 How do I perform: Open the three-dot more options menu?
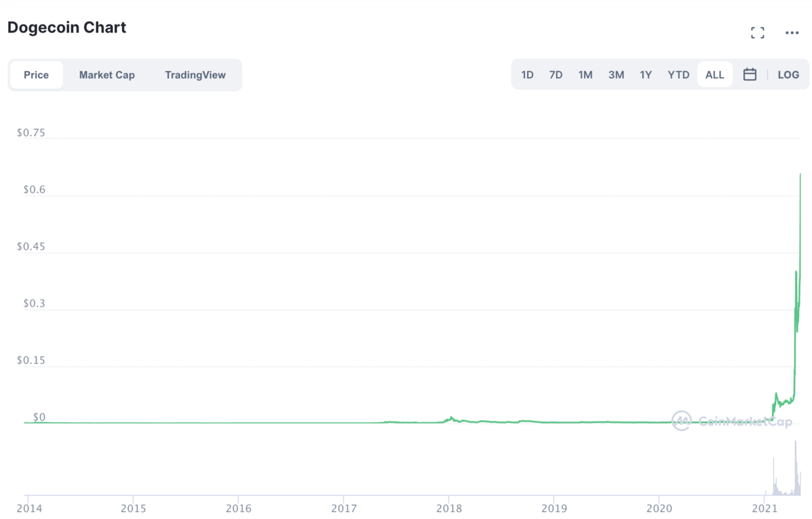tap(792, 32)
